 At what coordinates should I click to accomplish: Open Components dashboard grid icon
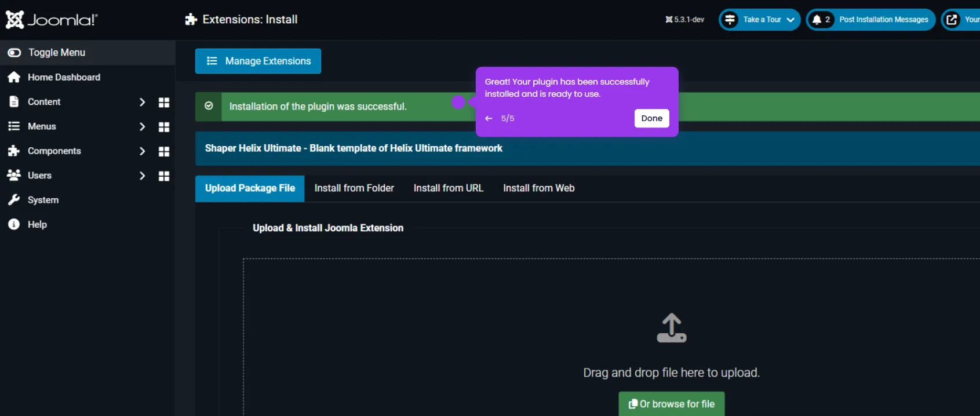164,152
